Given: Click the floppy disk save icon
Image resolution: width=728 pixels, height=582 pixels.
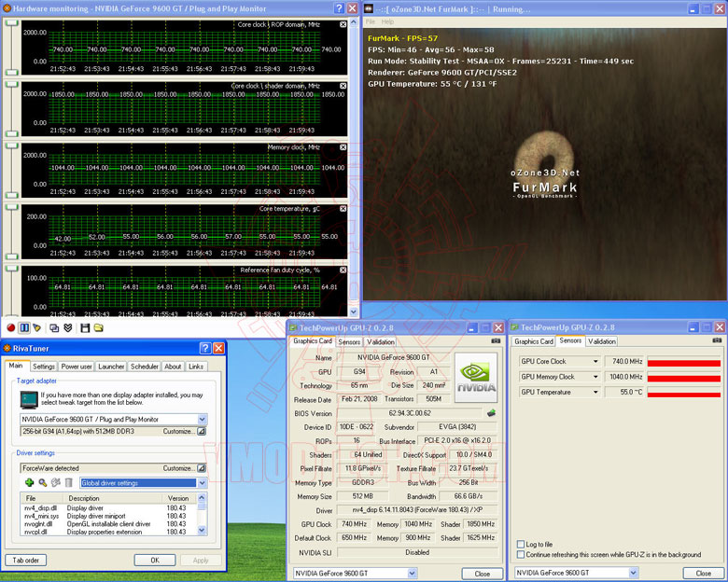Looking at the screenshot, I should pyautogui.click(x=85, y=327).
